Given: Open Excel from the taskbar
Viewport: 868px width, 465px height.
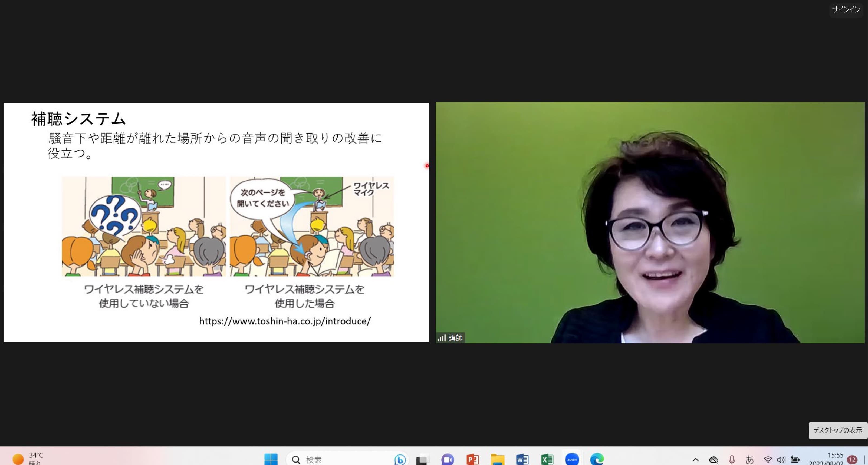Looking at the screenshot, I should click(x=547, y=459).
